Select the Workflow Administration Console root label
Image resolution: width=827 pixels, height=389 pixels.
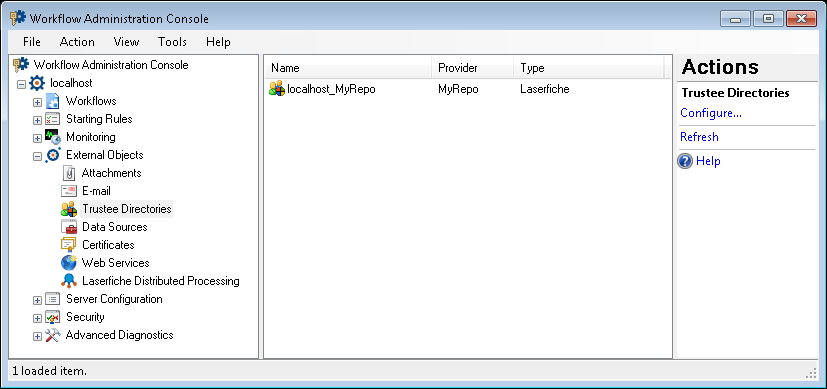tap(111, 65)
